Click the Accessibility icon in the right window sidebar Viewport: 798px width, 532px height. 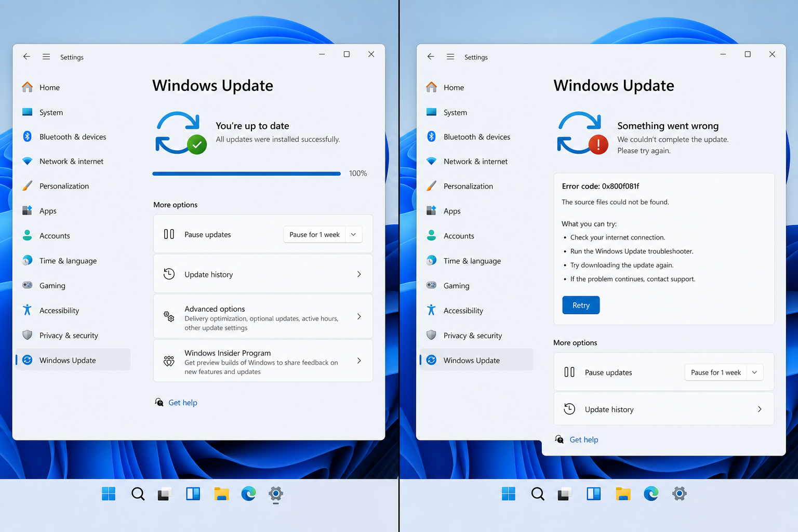(x=431, y=310)
